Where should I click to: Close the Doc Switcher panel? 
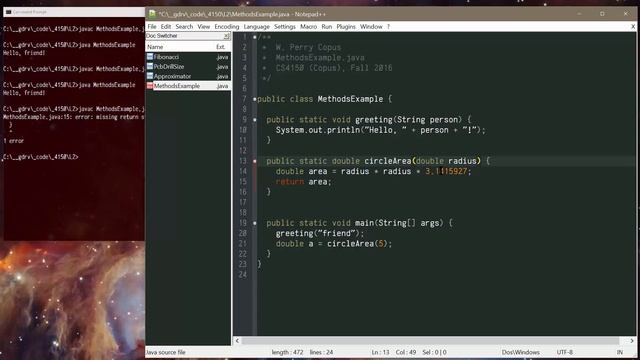[227, 36]
